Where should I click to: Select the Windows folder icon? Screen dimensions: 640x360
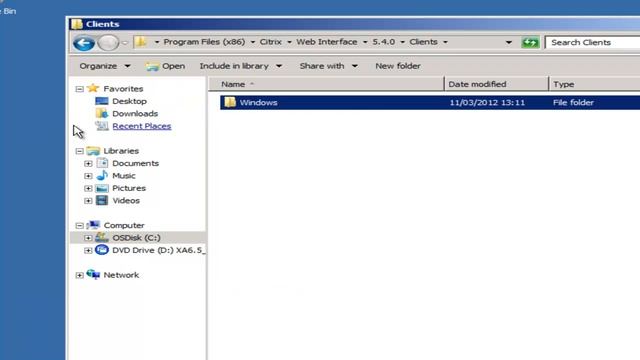(x=230, y=102)
